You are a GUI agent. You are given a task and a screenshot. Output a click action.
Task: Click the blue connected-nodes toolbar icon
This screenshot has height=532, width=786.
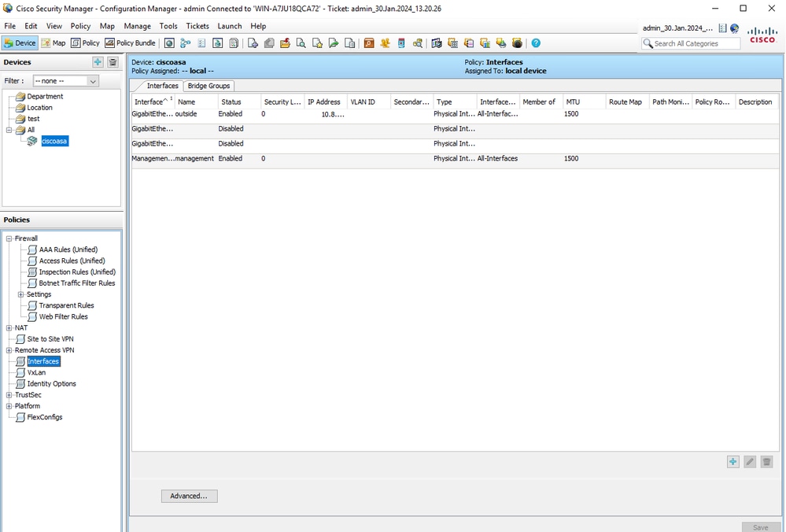186,43
